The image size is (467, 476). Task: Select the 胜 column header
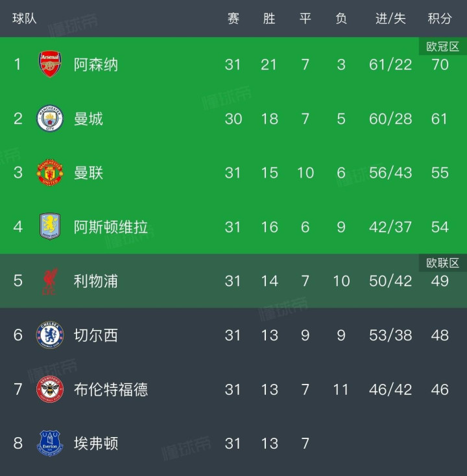[269, 19]
